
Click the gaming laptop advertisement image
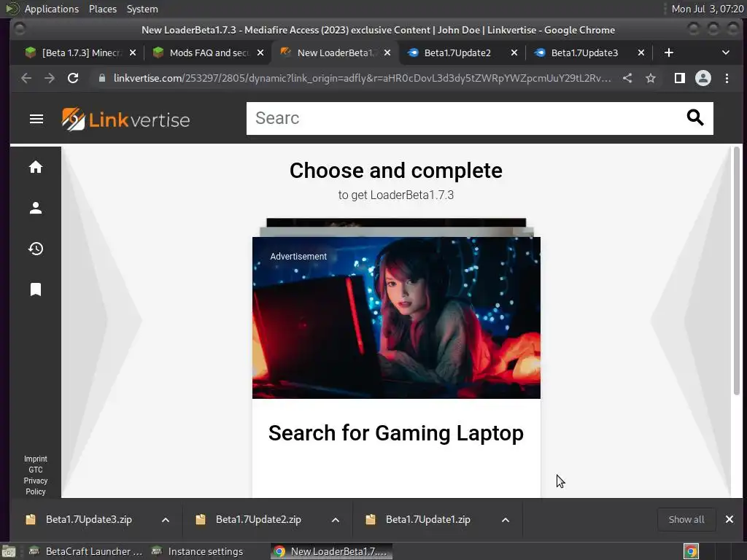click(396, 318)
